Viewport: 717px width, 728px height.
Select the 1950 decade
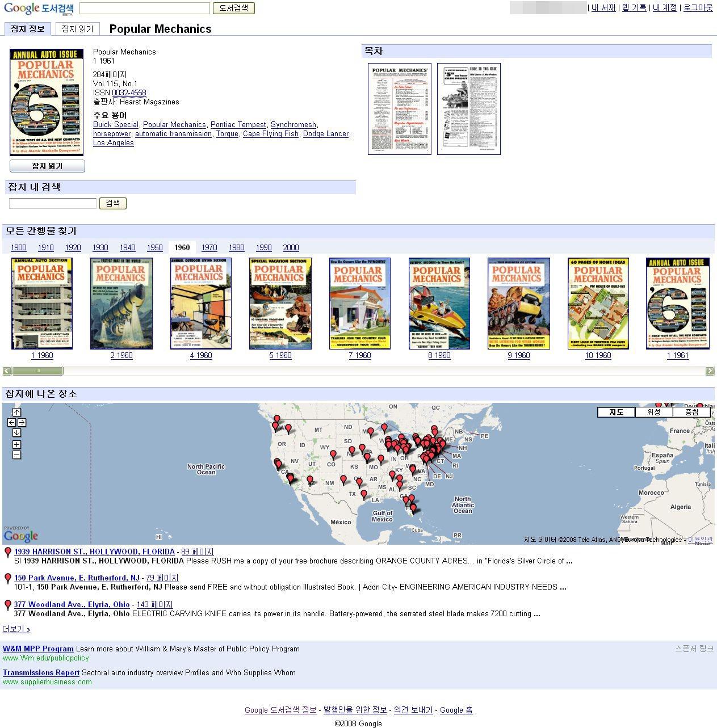[155, 247]
